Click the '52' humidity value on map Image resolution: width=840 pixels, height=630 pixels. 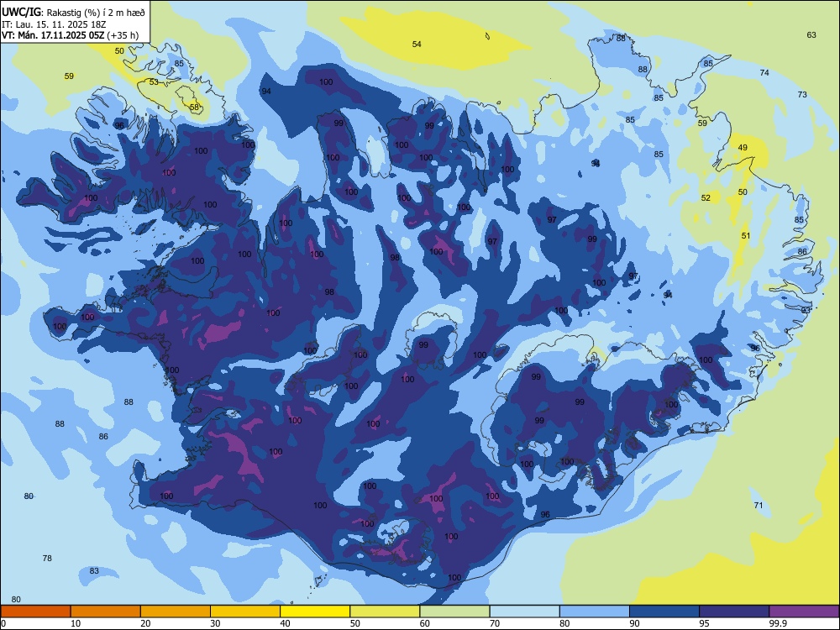(x=706, y=197)
